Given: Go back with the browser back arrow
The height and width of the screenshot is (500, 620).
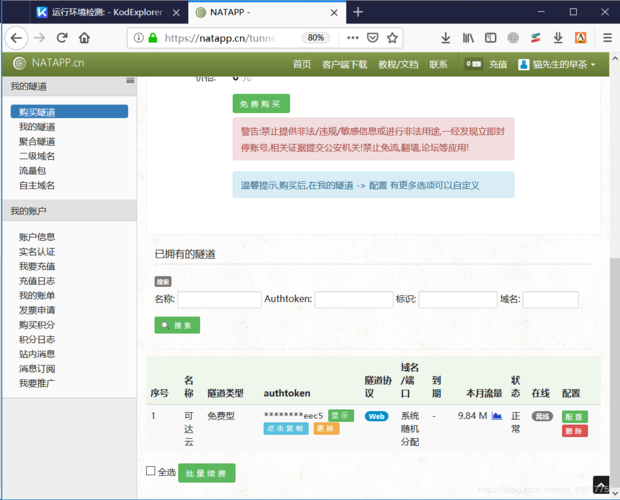Looking at the screenshot, I should (x=16, y=38).
